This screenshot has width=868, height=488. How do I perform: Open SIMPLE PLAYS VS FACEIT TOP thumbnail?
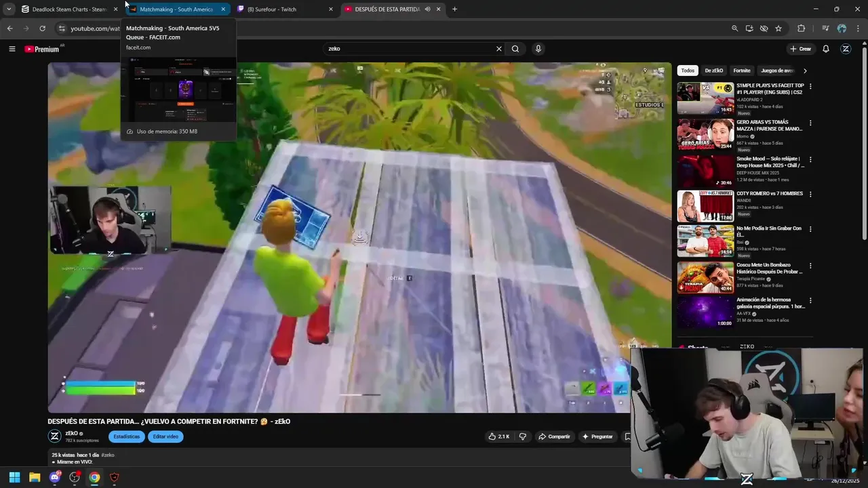coord(705,98)
